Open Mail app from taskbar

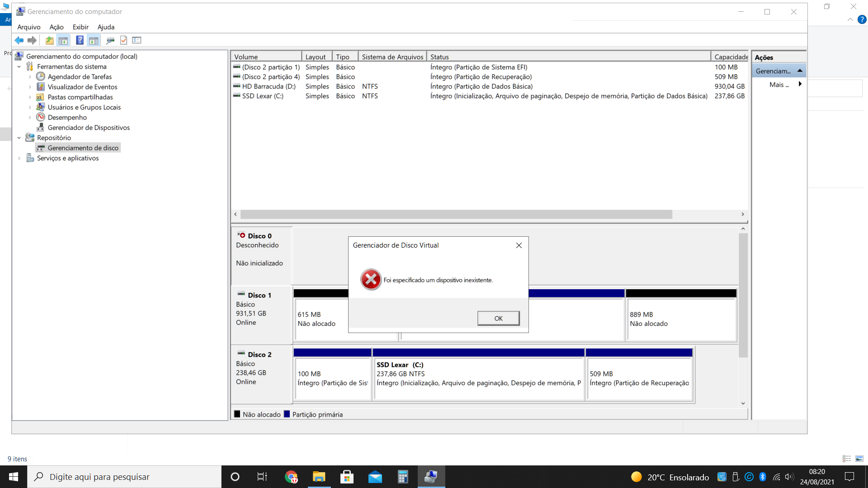[x=375, y=477]
